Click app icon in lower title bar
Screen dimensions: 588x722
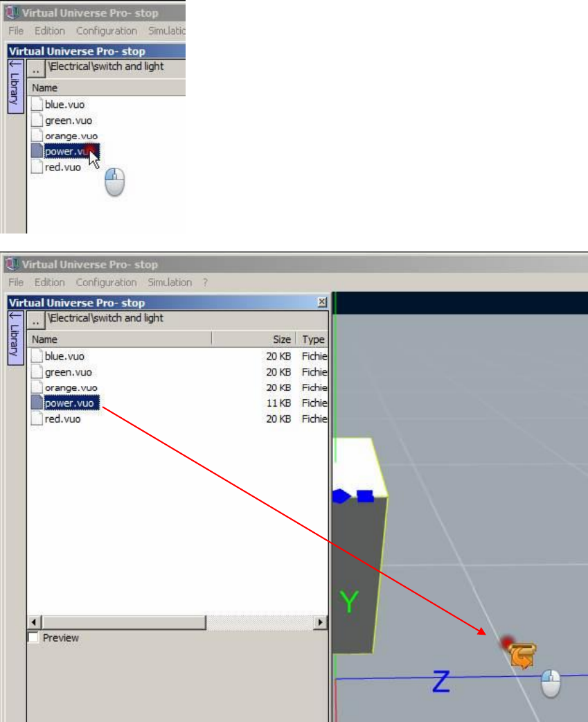click(x=12, y=264)
